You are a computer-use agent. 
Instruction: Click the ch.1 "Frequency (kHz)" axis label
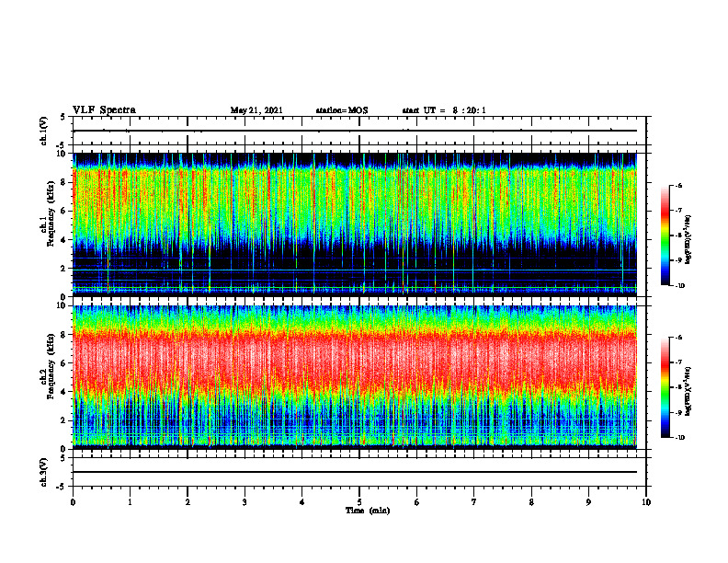51,213
